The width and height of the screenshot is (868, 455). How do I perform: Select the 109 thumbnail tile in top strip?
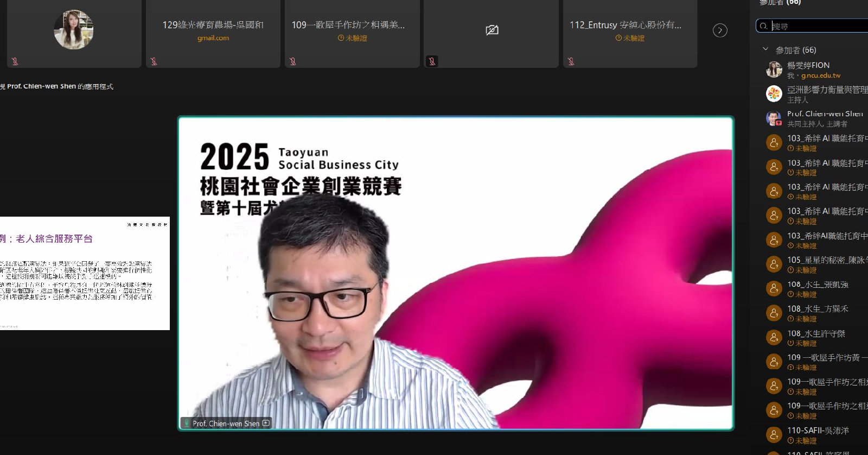352,33
